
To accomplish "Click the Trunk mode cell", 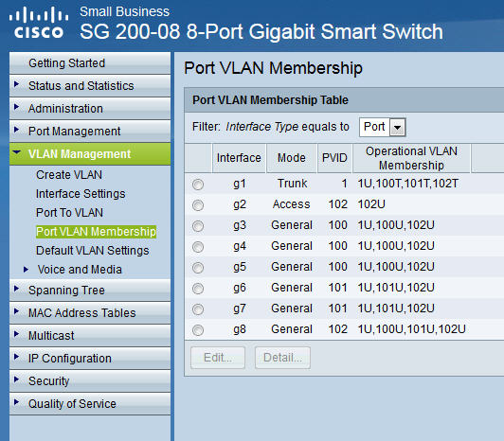I will pyautogui.click(x=292, y=184).
